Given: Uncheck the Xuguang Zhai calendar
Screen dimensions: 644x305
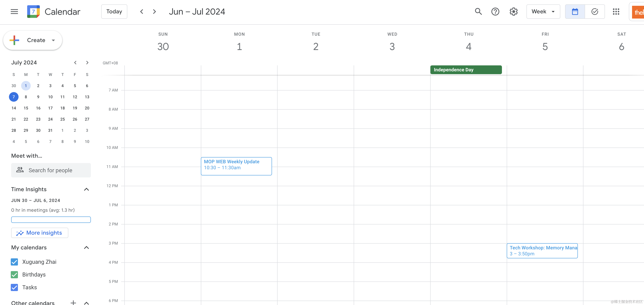Looking at the screenshot, I should pos(15,262).
